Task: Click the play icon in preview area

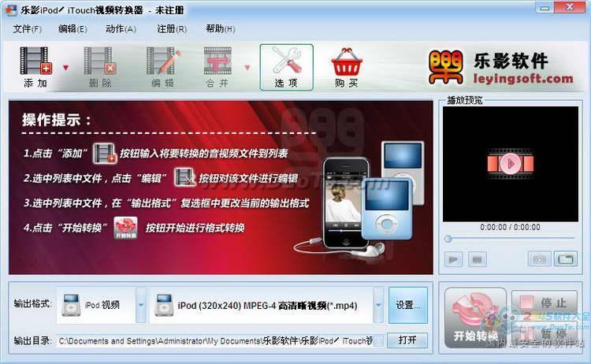Action: point(511,164)
